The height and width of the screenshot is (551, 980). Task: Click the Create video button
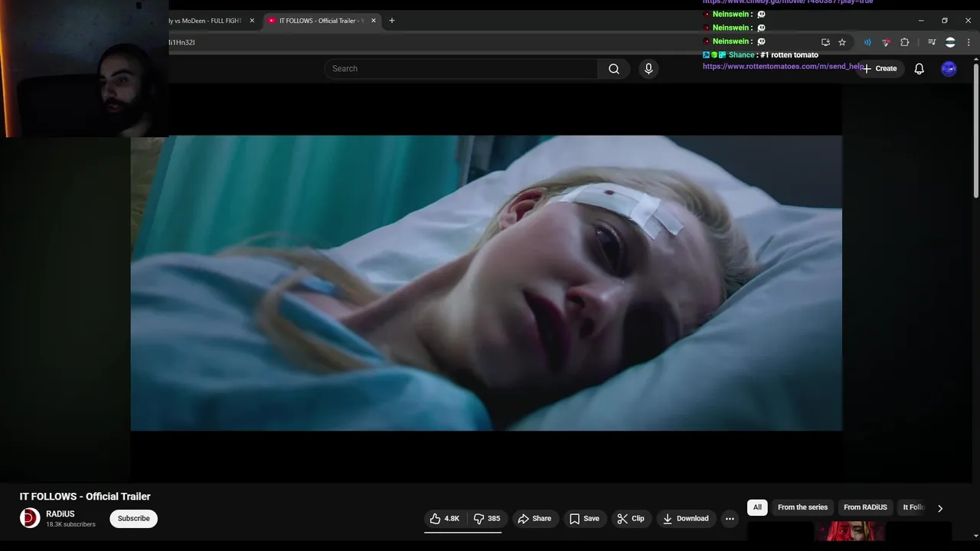click(x=880, y=69)
